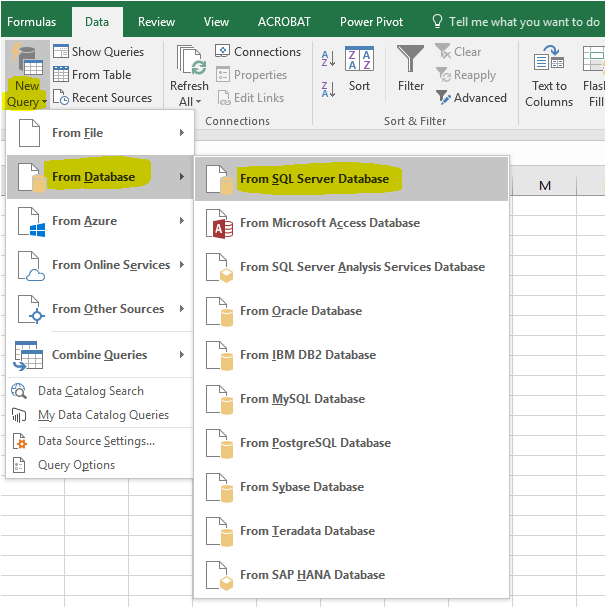605x607 pixels.
Task: Open Connections in the ribbon
Action: pyautogui.click(x=257, y=52)
